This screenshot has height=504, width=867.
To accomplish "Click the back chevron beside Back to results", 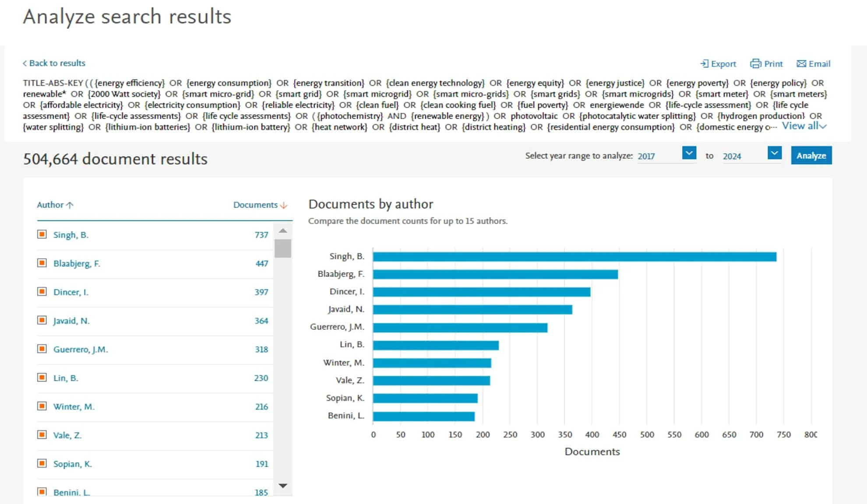I will [x=25, y=63].
